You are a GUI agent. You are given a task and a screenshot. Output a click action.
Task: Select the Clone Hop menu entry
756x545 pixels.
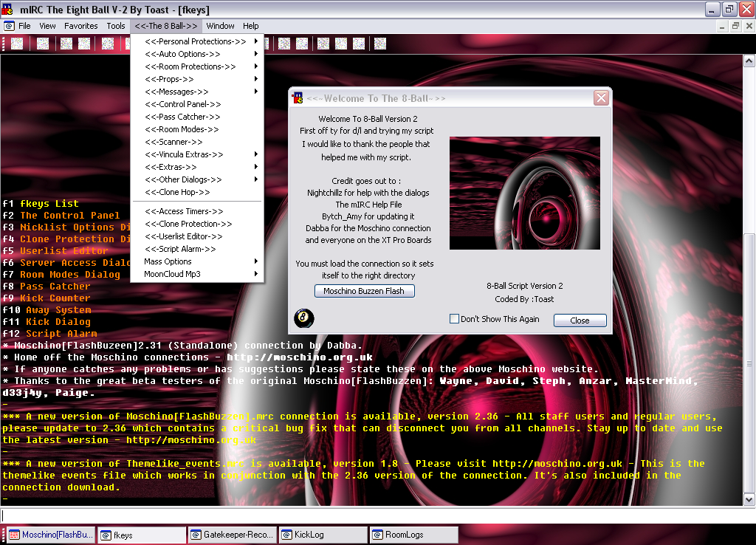click(x=197, y=192)
